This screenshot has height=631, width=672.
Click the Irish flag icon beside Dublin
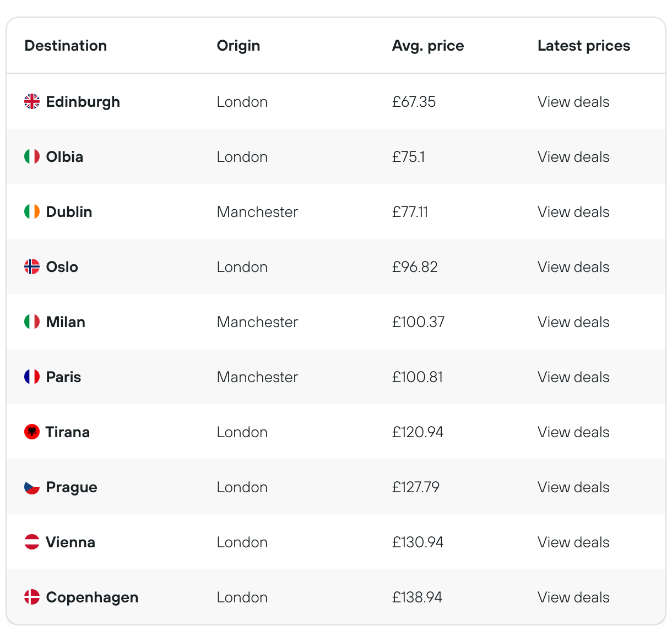click(x=32, y=211)
